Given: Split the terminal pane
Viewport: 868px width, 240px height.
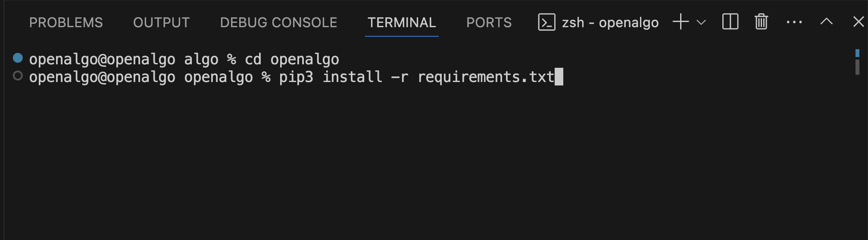Looking at the screenshot, I should pos(730,22).
